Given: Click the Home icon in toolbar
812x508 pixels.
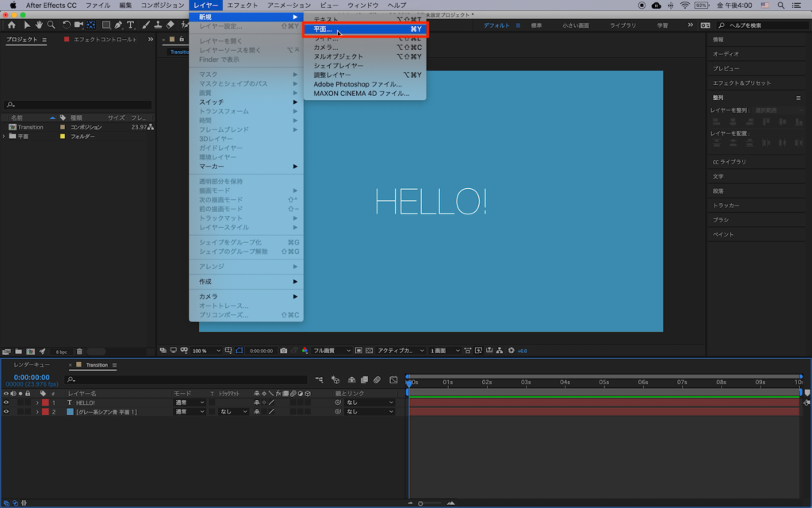Looking at the screenshot, I should coord(11,25).
